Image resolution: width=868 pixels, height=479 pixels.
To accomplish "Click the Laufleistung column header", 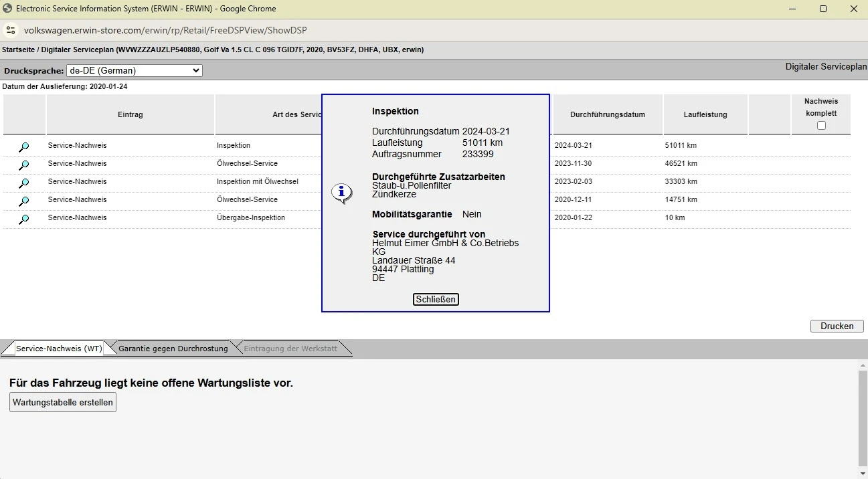I will 705,114.
